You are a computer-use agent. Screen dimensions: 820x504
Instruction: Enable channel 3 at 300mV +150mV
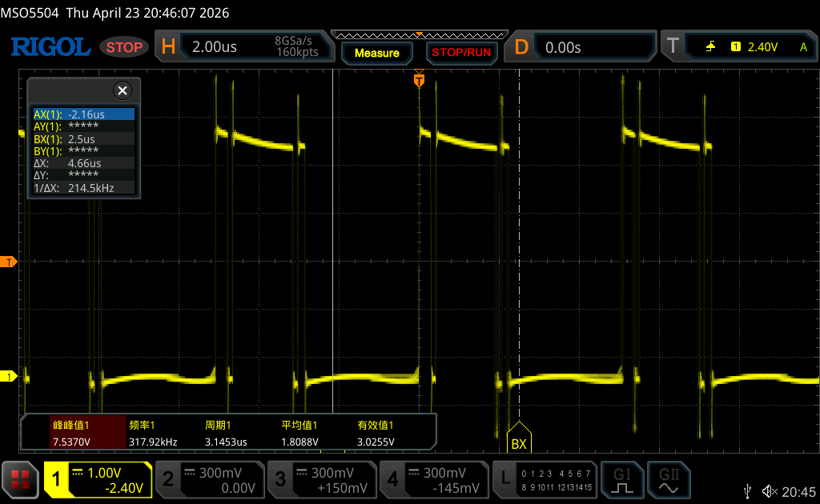pos(321,478)
